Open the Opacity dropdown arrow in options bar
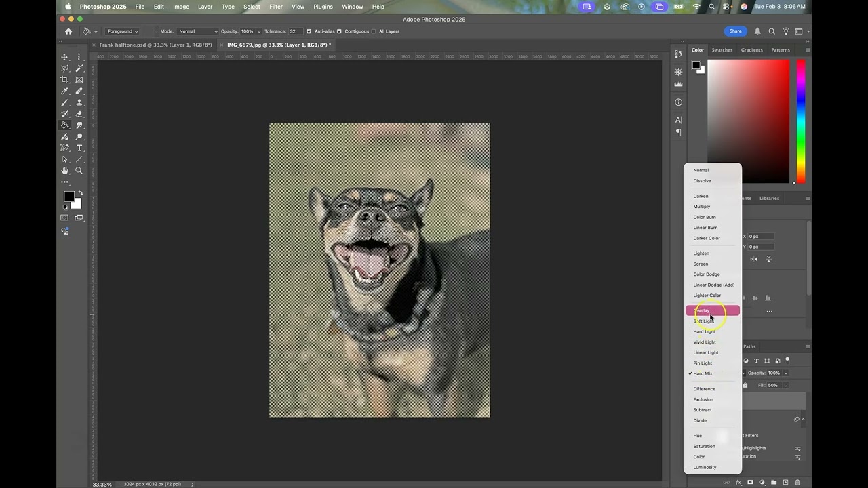868x488 pixels. coord(258,31)
